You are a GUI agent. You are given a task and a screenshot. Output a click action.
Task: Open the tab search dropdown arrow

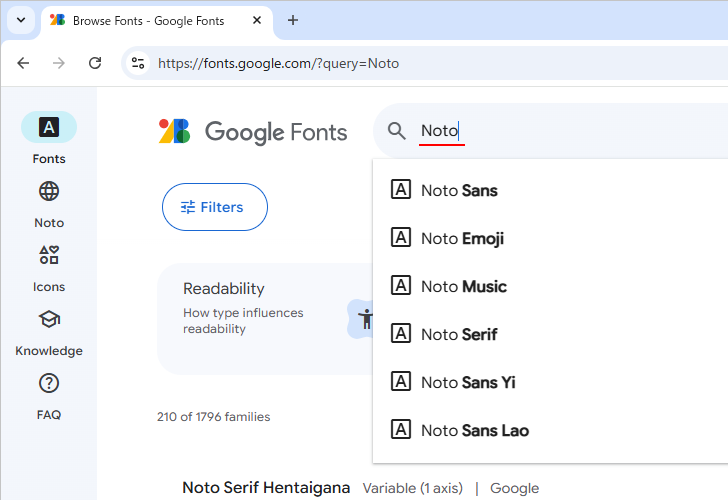(20, 20)
